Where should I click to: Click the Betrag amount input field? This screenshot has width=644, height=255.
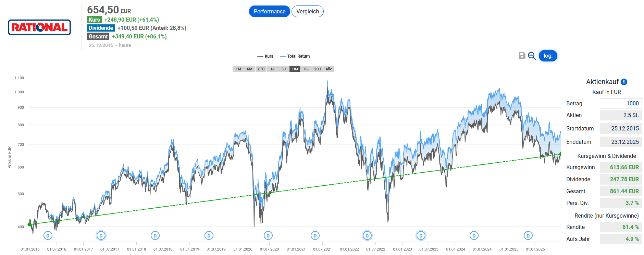tap(620, 103)
